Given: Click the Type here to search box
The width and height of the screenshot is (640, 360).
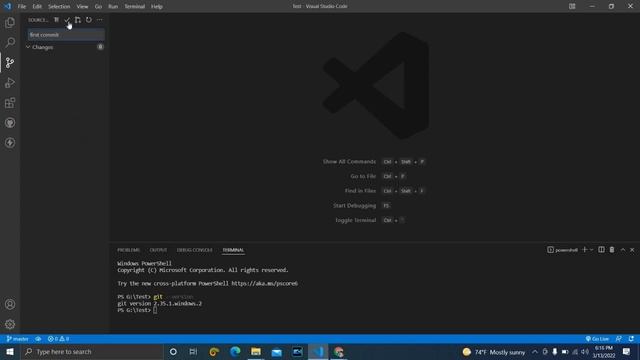Looking at the screenshot, I should pyautogui.click(x=92, y=351).
